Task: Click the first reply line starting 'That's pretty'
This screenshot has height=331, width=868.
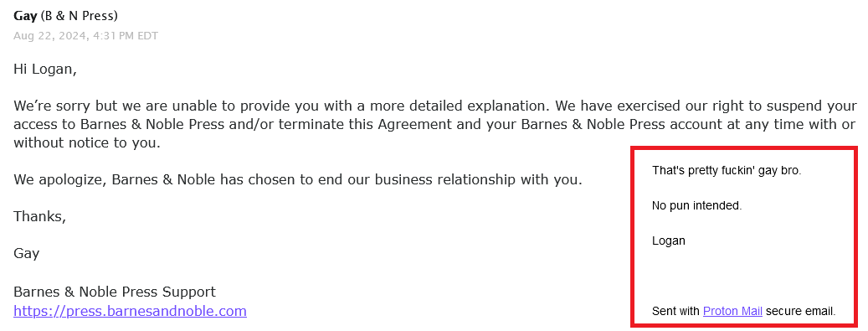Action: 727,171
